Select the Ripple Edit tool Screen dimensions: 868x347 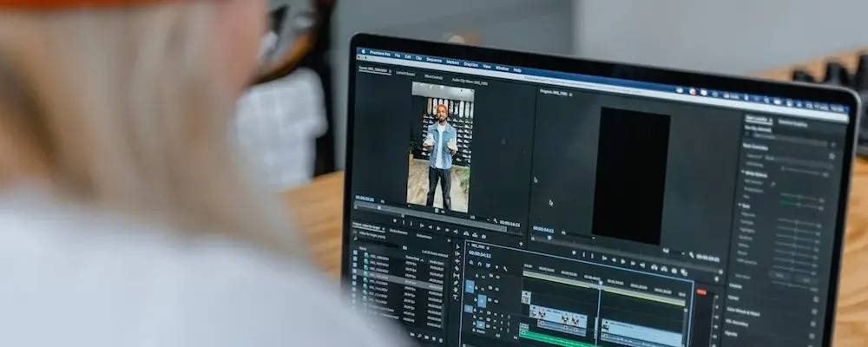click(x=457, y=261)
